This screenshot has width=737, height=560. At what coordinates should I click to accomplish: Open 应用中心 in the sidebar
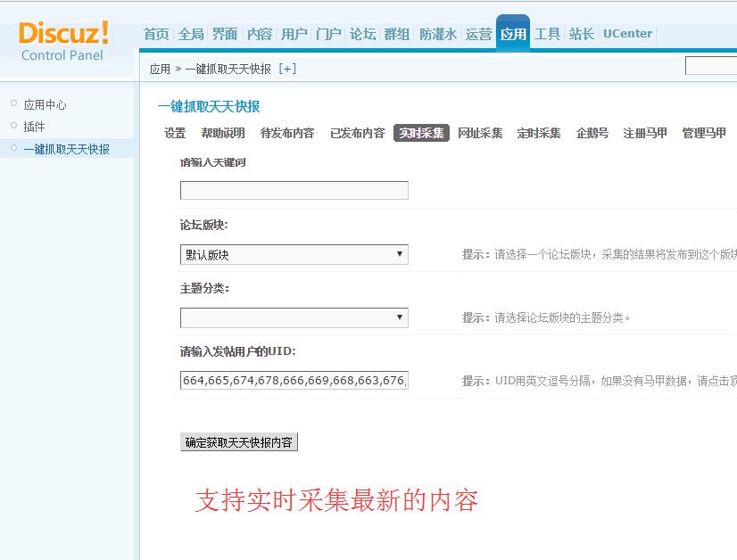pos(46,104)
